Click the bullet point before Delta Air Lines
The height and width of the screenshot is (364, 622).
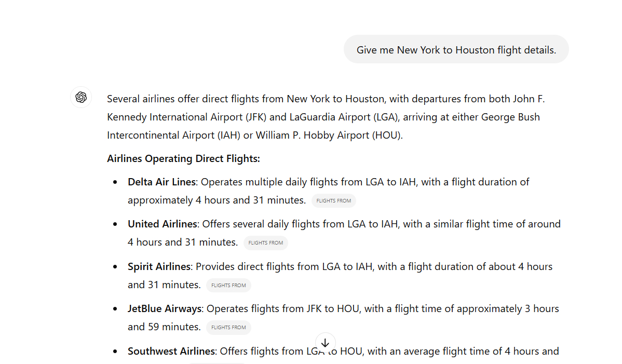(115, 183)
